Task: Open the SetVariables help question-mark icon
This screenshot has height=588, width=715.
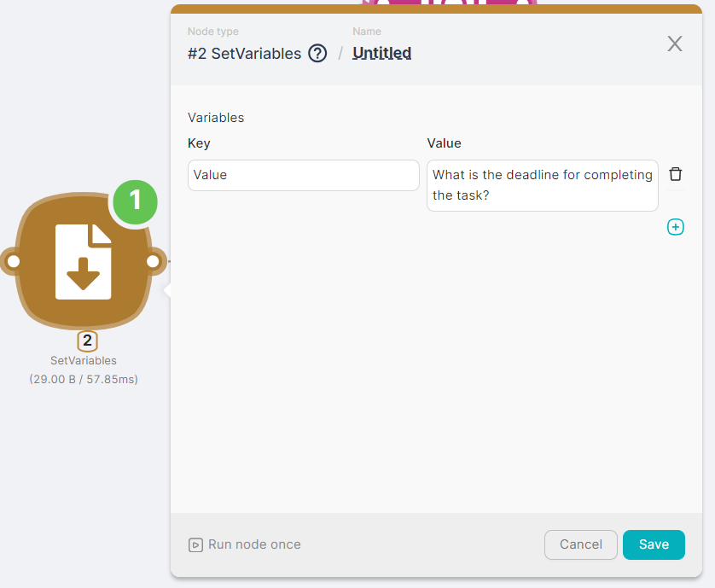Action: (317, 54)
